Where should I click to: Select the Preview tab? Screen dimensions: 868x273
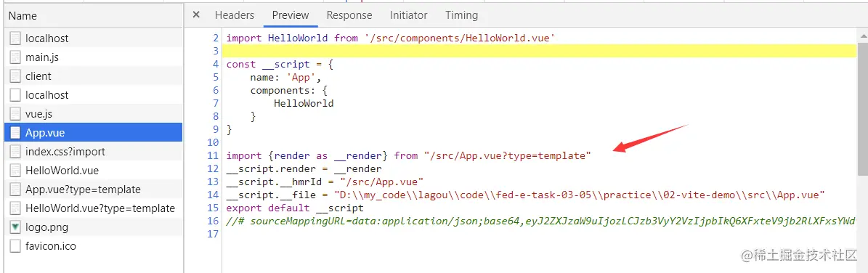pos(291,15)
